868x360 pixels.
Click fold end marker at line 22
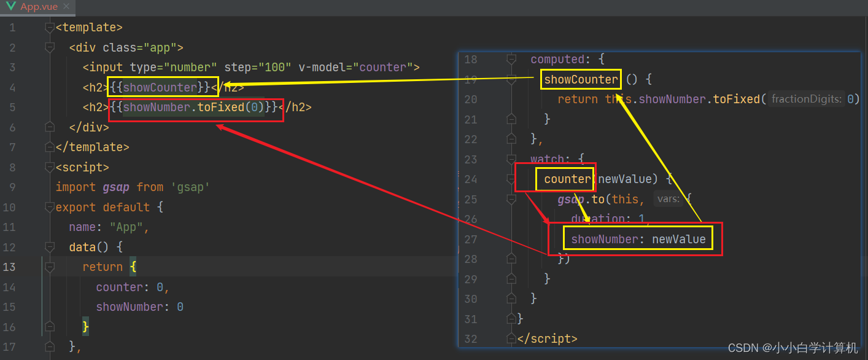tap(511, 139)
